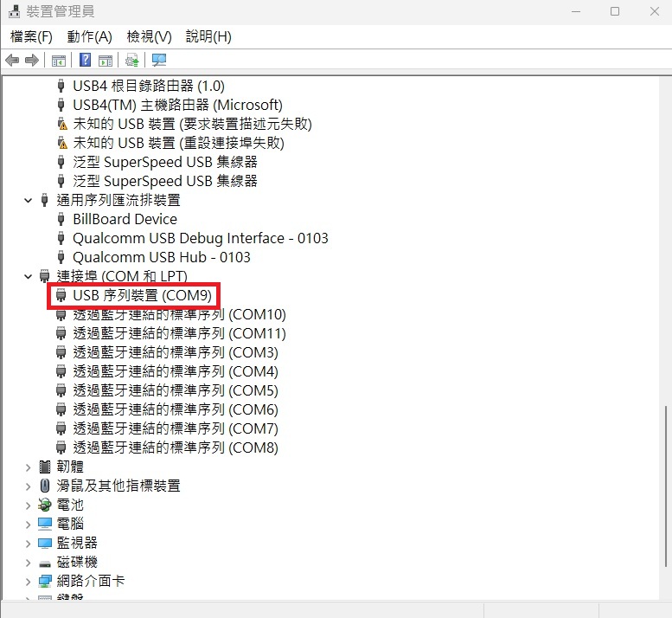The width and height of the screenshot is (672, 618).
Task: Select the second 泛型 SuperSpeed USB 集線器 entry
Action: coord(165,181)
